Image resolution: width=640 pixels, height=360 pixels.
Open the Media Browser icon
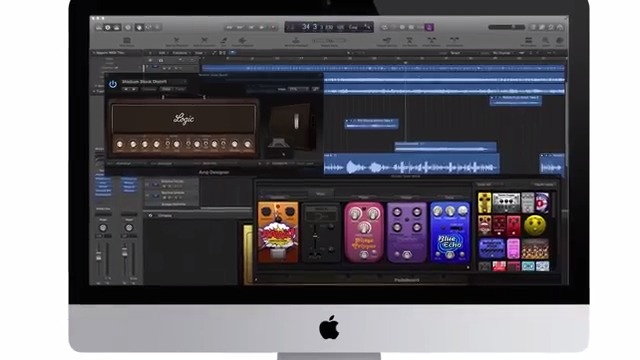pos(560,27)
